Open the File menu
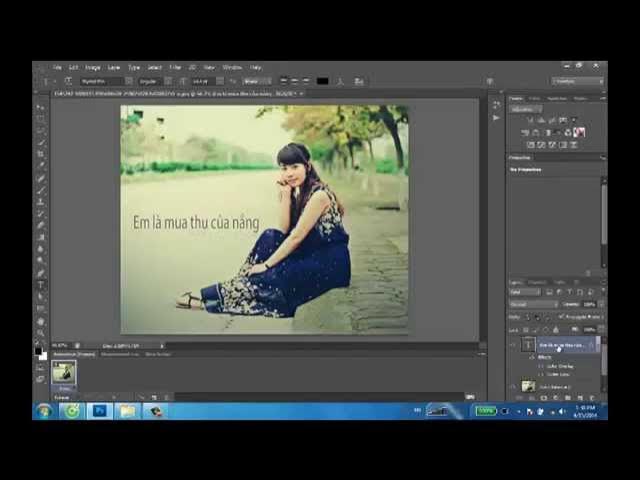 [57, 67]
